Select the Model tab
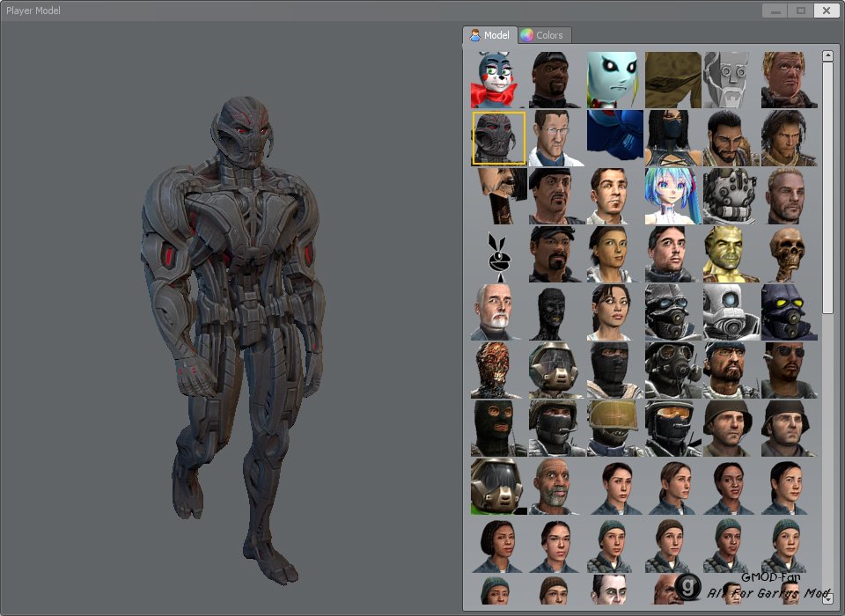 tap(490, 35)
